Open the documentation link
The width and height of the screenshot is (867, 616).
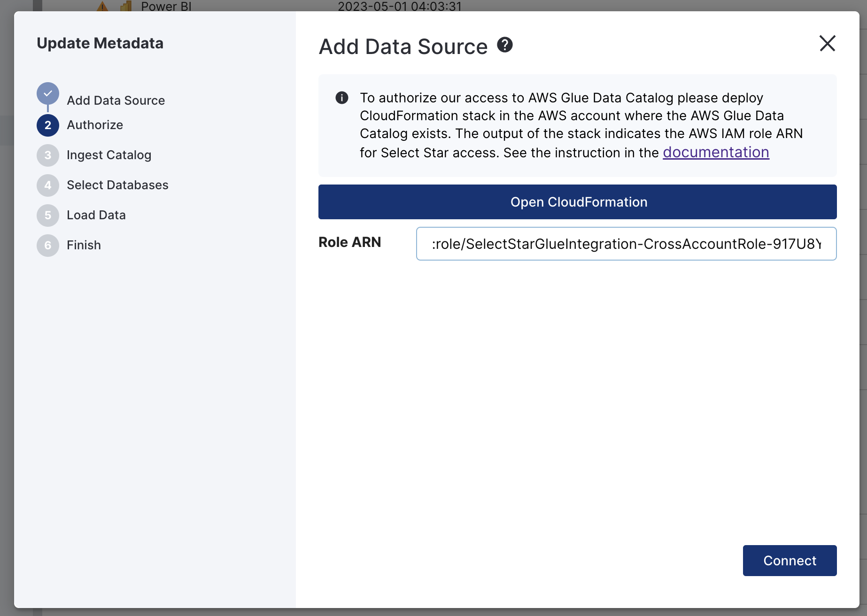click(x=716, y=153)
